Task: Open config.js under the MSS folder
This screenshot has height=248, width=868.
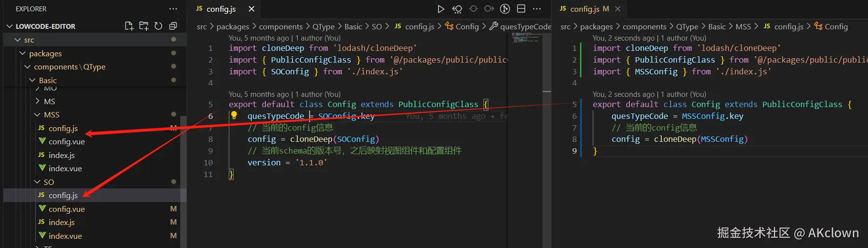Action: tap(63, 128)
